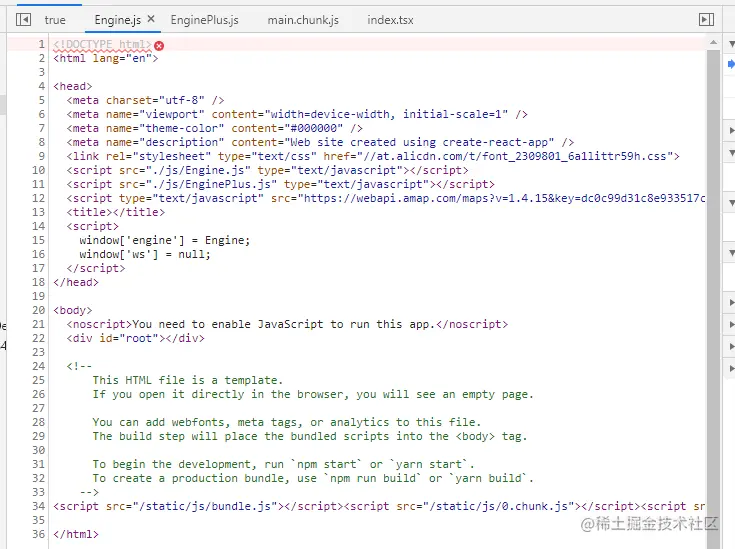The image size is (735, 549).
Task: Click the editor scrollbar up arrow
Action: coord(713,43)
